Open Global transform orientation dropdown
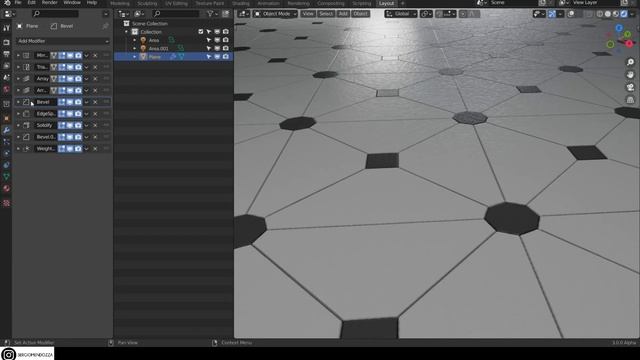The width and height of the screenshot is (640, 360). pyautogui.click(x=400, y=14)
